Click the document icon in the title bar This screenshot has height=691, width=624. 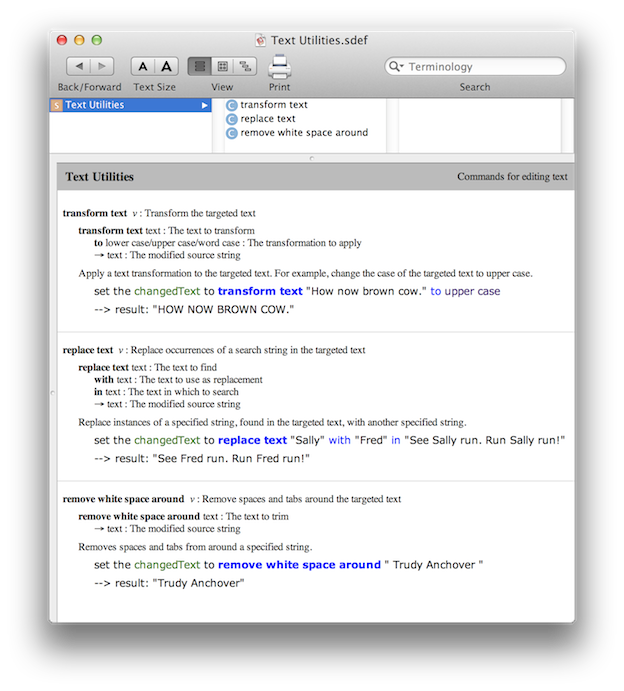261,41
